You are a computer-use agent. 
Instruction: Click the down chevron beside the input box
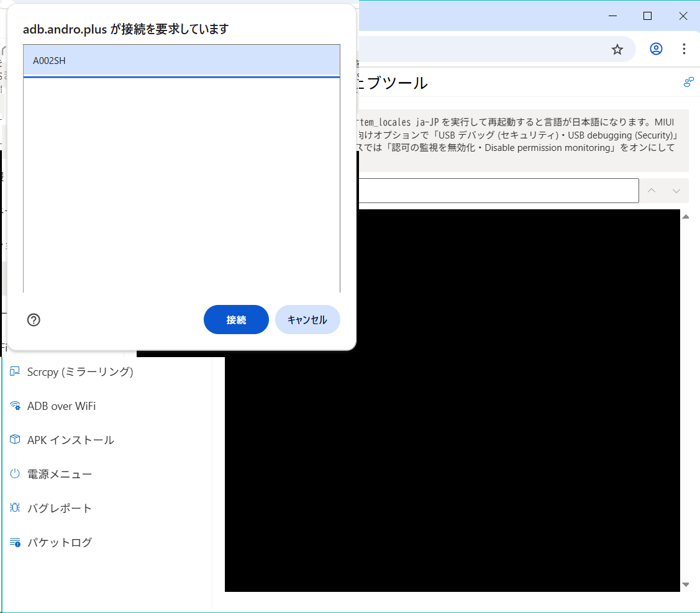coord(676,191)
